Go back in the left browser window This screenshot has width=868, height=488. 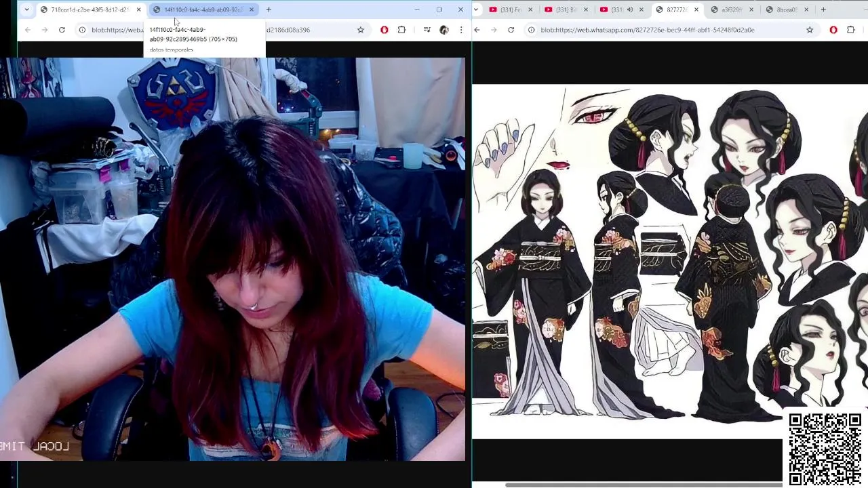point(27,30)
